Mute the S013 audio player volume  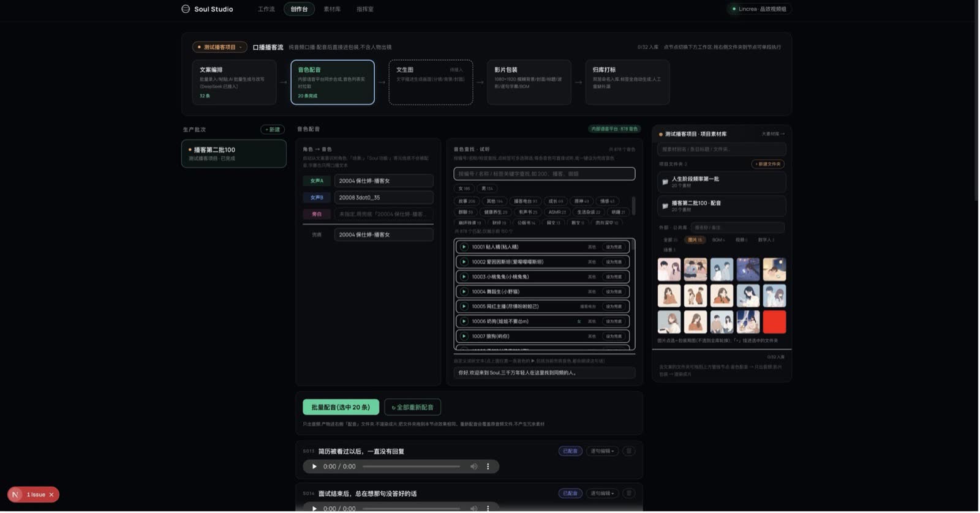pyautogui.click(x=474, y=467)
